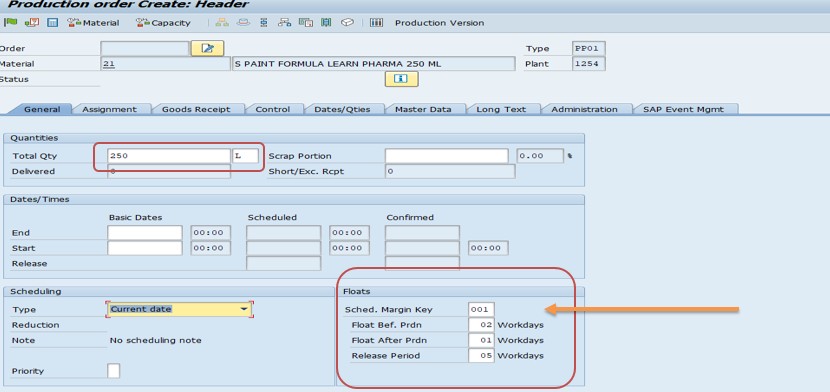The height and width of the screenshot is (392, 830).
Task: Open the Assignment tab
Action: [x=109, y=109]
